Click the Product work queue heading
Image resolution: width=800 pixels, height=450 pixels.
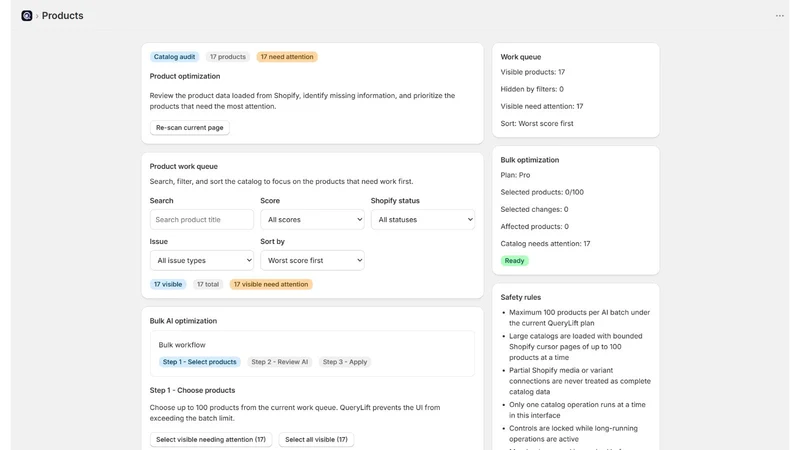[184, 166]
